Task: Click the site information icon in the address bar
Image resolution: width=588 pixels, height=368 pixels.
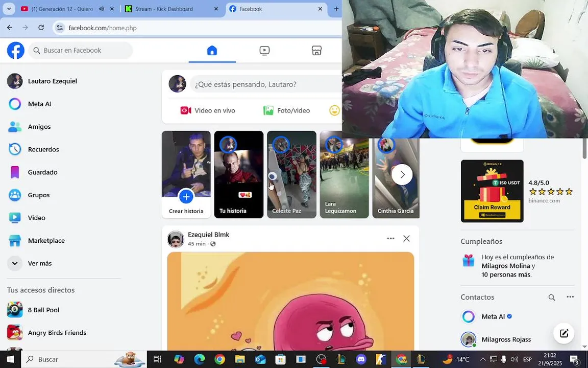Action: point(60,28)
